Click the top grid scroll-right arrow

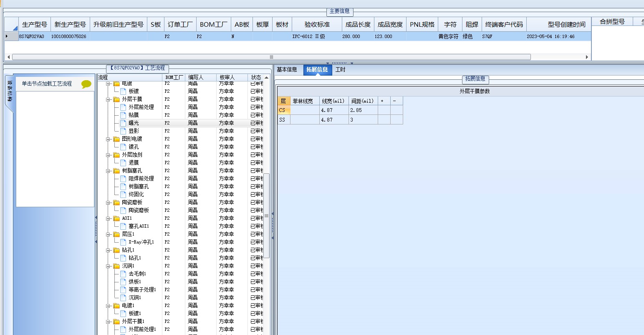click(586, 57)
